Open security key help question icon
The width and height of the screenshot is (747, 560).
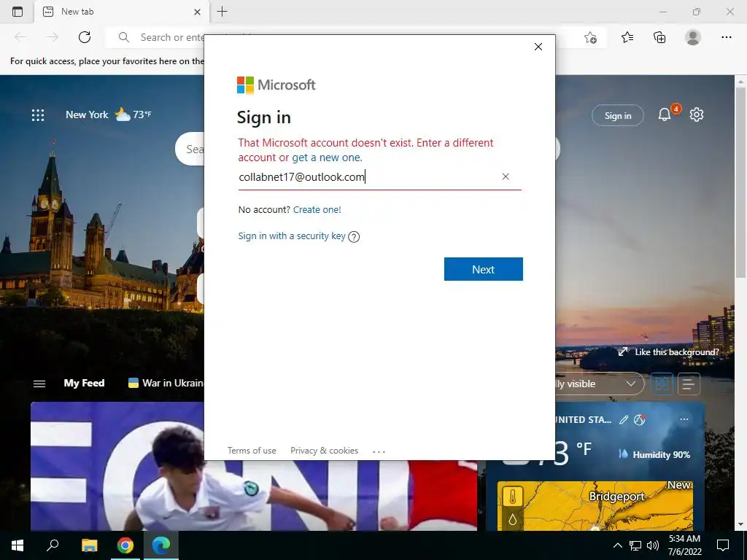click(x=354, y=237)
